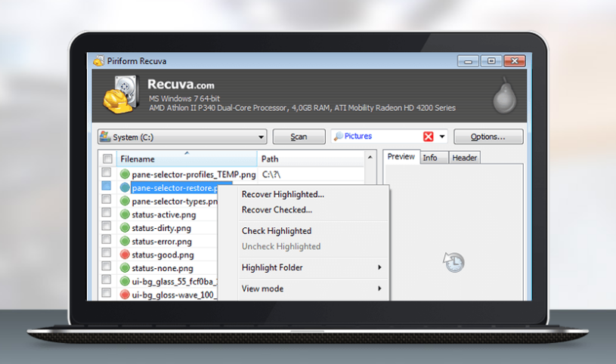Check the box for pane-selector-profiles_TEMP.png
The height and width of the screenshot is (364, 616).
tap(106, 172)
